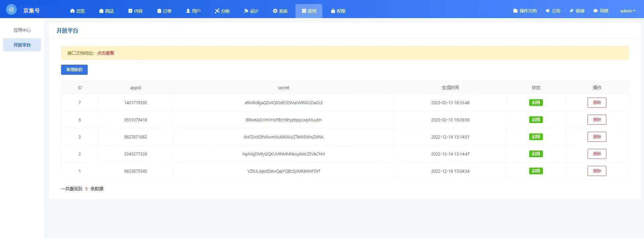Open the 用户 user nav icon
The height and width of the screenshot is (238, 644).
tap(188, 11)
